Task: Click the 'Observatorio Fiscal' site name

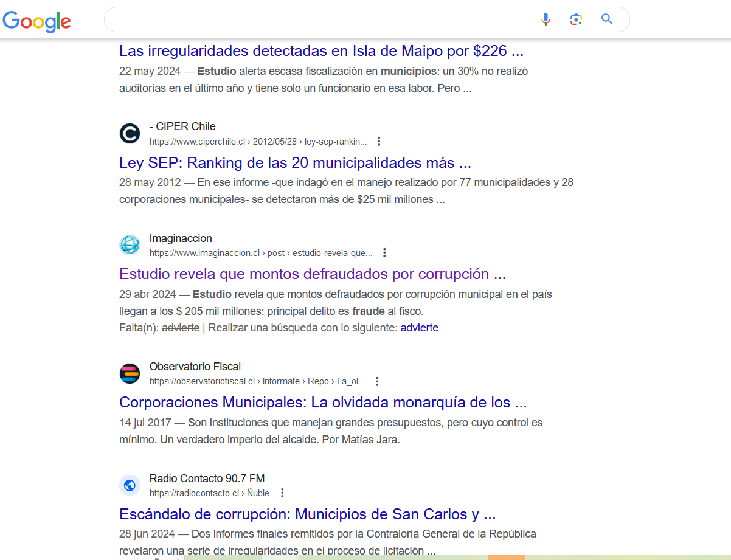Action: click(195, 367)
